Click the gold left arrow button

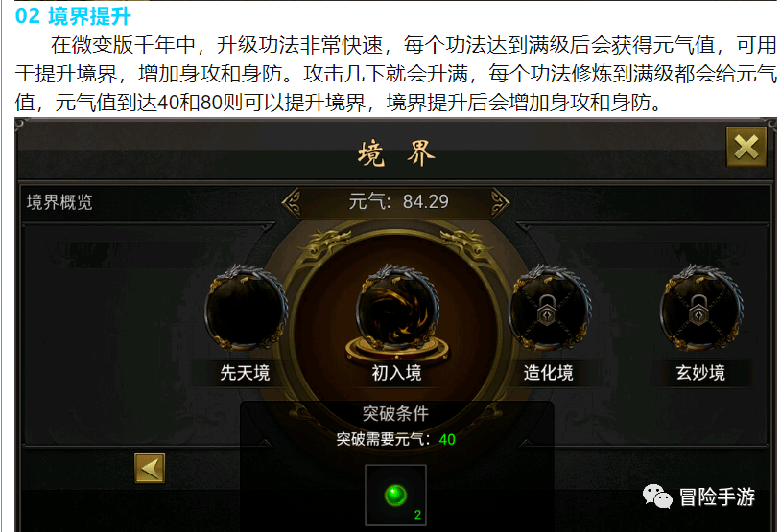150,469
